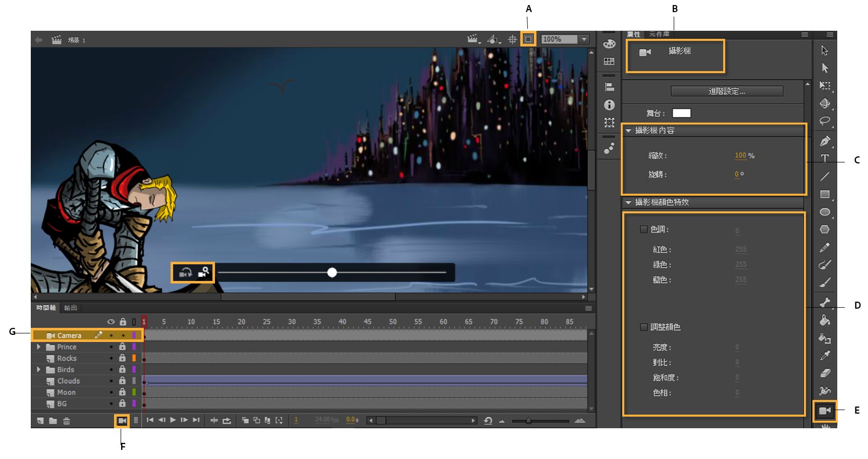Screen dimensions: 868x459
Task: Select the Oval tool
Action: [x=825, y=212]
